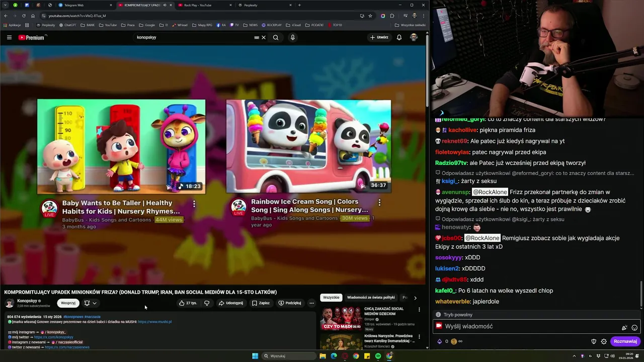
Task: Open the Chrome extensions puzzle icon
Action: pyautogui.click(x=392, y=16)
